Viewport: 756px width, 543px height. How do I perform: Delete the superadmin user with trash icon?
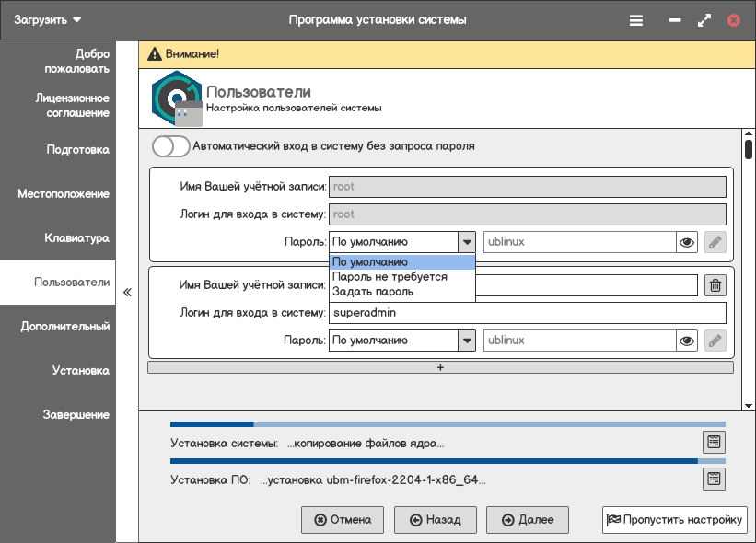click(x=715, y=285)
